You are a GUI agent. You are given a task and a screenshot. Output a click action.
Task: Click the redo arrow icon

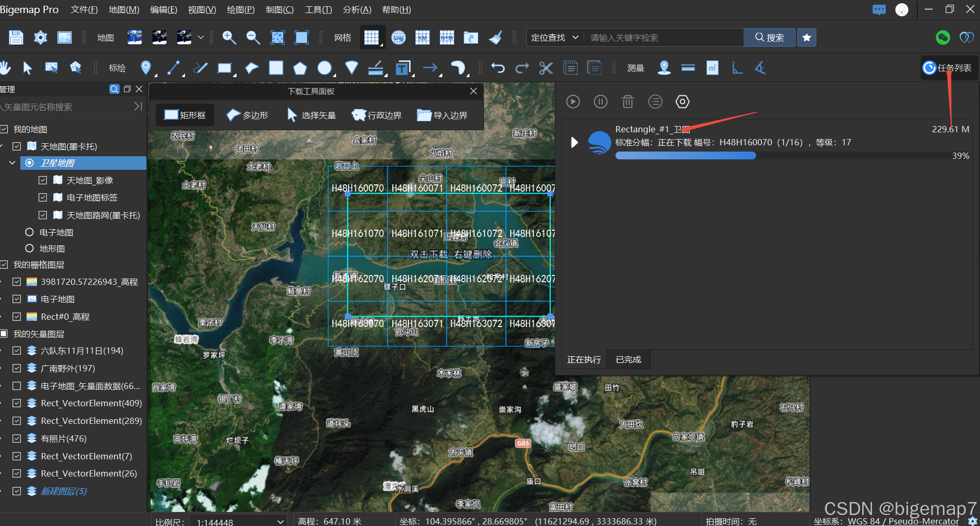point(522,68)
